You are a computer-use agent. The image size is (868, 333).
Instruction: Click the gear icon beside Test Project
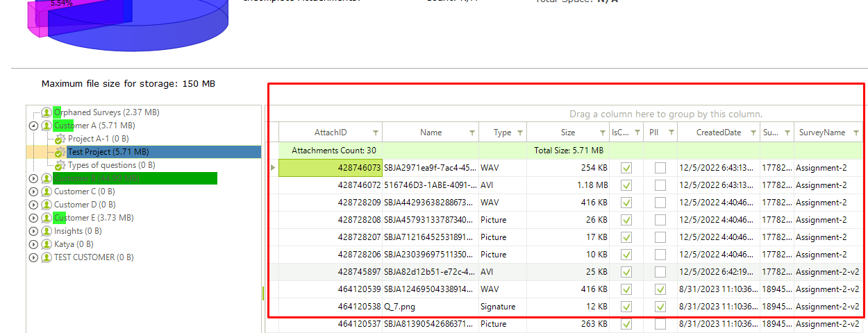click(x=60, y=152)
